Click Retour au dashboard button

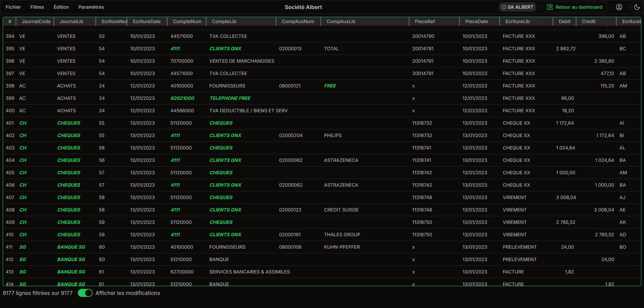click(x=574, y=7)
